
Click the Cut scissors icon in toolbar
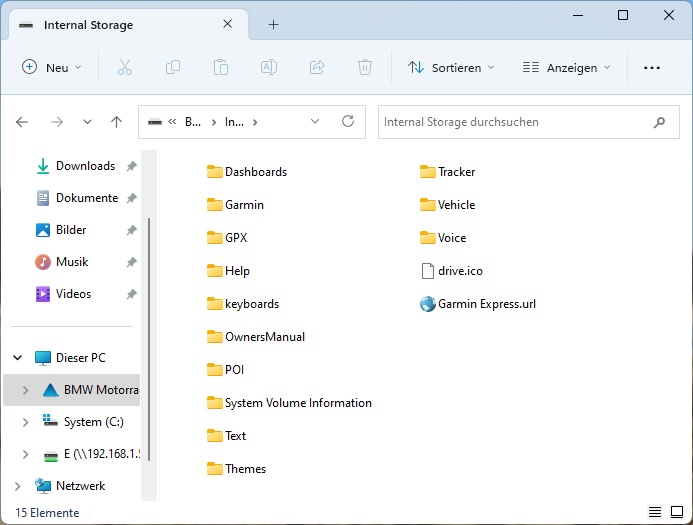click(125, 67)
